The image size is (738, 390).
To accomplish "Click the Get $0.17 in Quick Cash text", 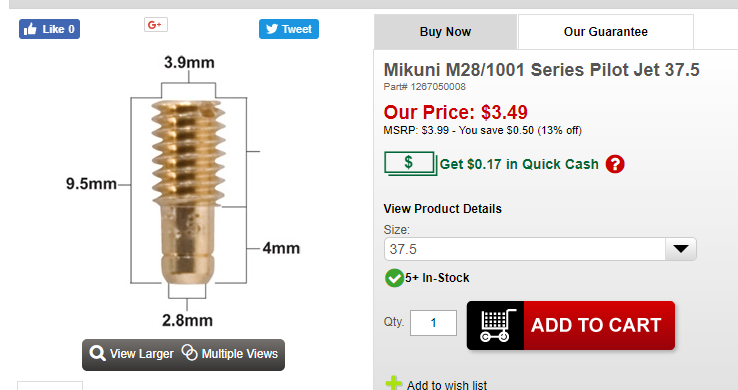I will pyautogui.click(x=519, y=164).
